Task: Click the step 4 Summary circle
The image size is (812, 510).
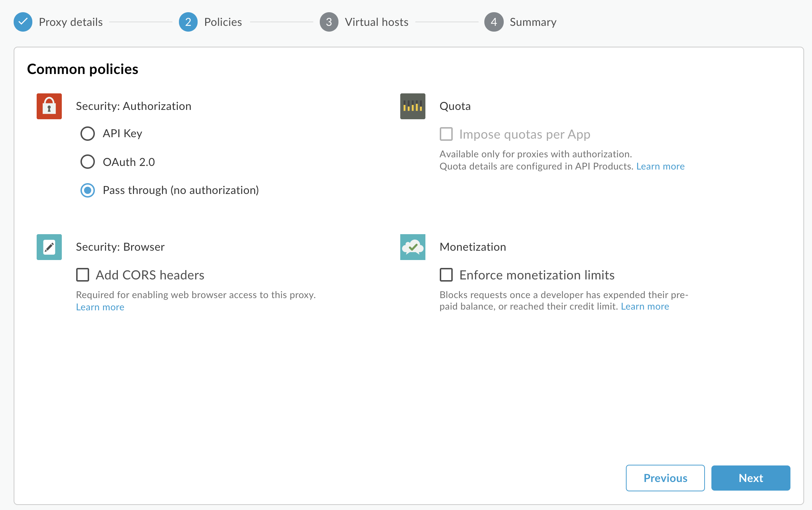Action: [x=494, y=22]
